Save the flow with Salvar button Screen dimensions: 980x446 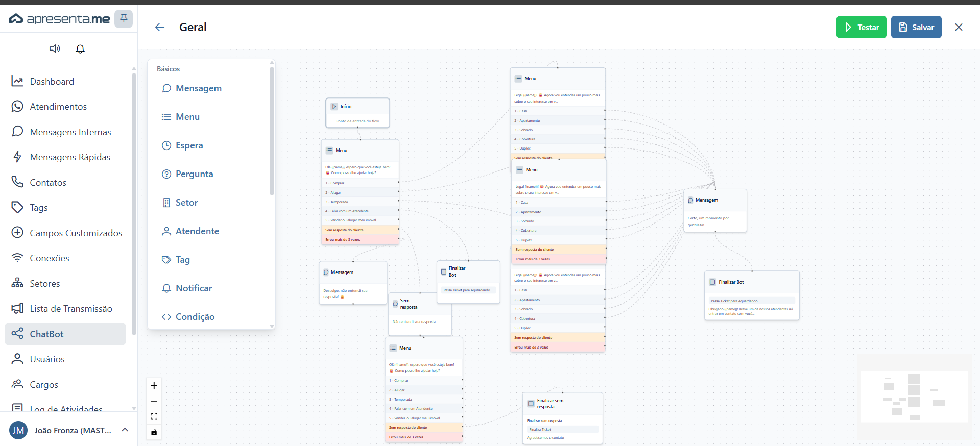pos(916,27)
